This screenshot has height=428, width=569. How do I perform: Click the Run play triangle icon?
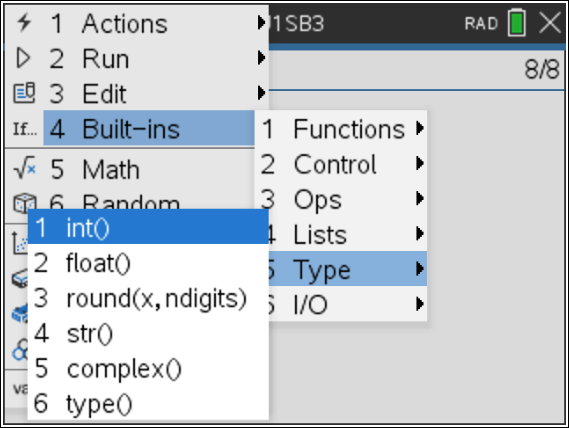(23, 58)
